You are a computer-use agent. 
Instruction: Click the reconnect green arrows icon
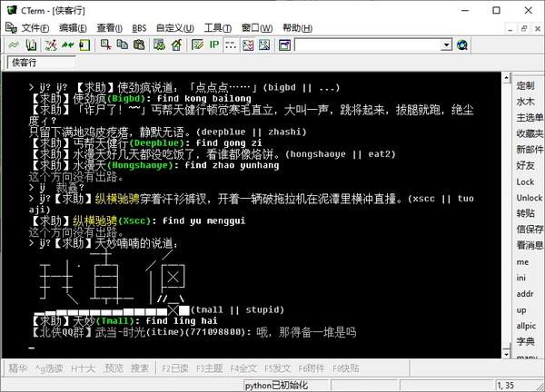tap(68, 44)
